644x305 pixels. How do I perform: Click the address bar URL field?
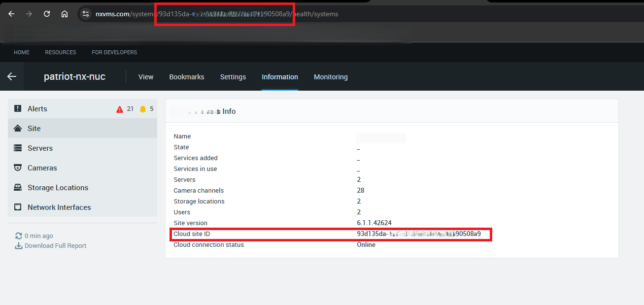coord(360,14)
